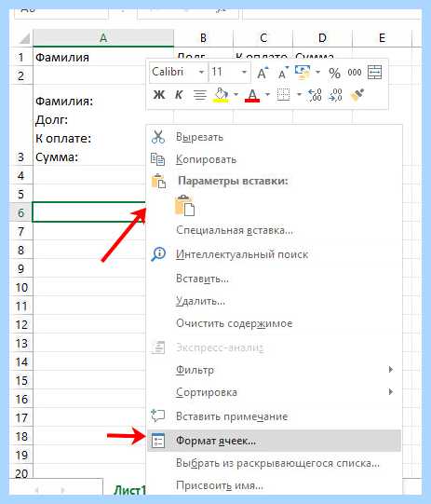Viewport: 431px width, 504px height.
Task: Click the Smart Lookup magnifier icon
Action: point(158,254)
